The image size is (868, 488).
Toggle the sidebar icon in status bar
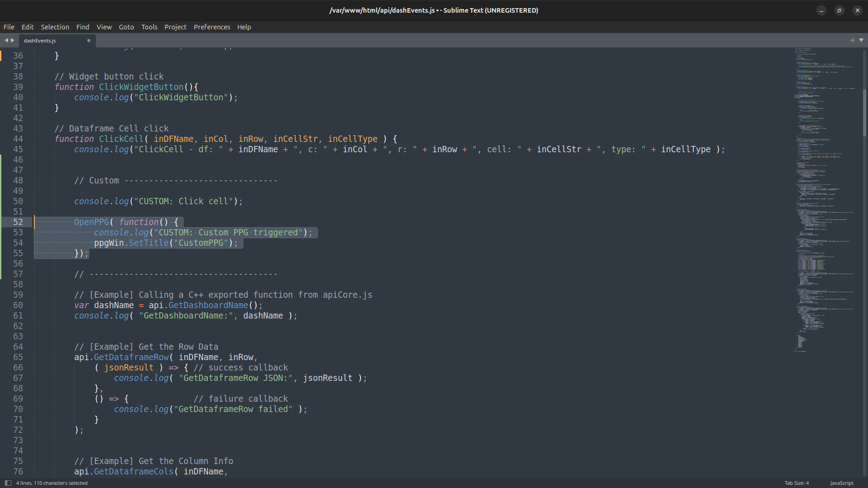click(8, 483)
